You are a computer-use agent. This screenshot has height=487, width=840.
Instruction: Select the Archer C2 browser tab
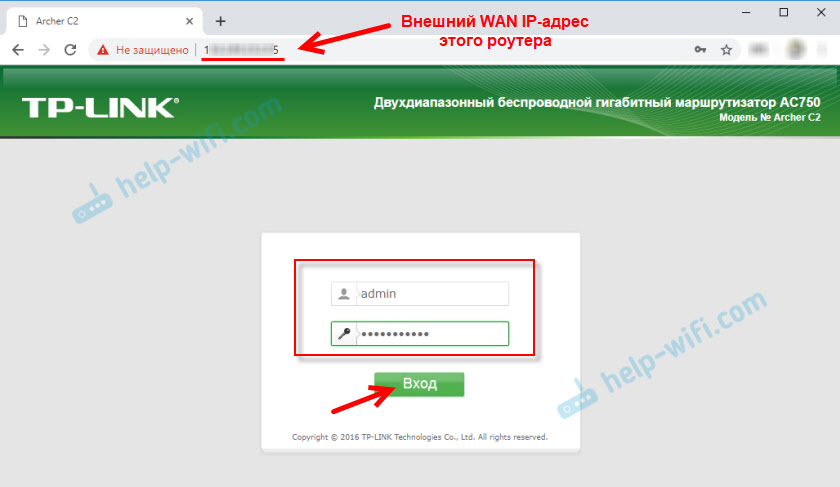pos(104,21)
